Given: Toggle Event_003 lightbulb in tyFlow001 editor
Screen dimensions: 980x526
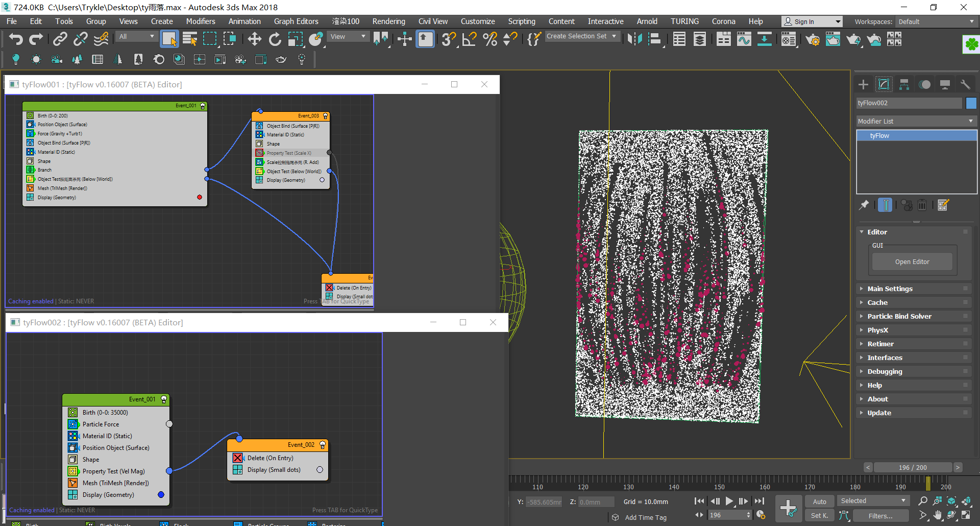Looking at the screenshot, I should click(x=325, y=116).
